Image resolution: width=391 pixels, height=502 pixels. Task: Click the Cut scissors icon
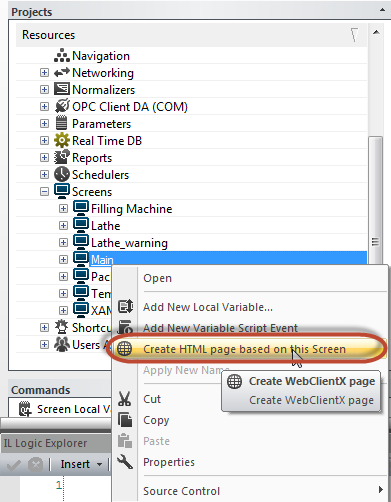pos(125,399)
